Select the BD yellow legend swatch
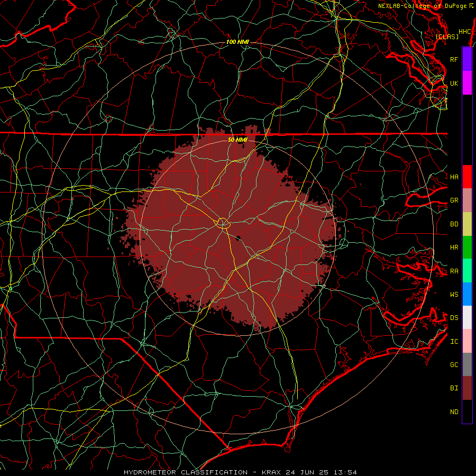Viewport: 476px width, 476px height. tap(467, 224)
